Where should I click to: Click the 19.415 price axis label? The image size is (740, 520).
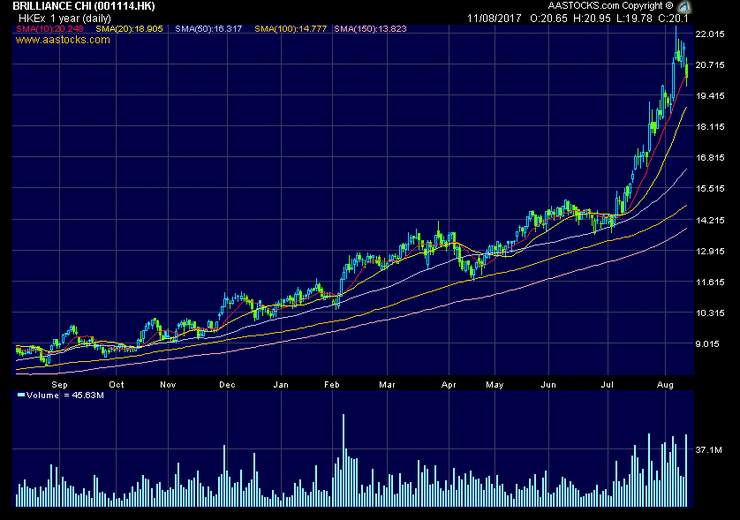tap(710, 96)
